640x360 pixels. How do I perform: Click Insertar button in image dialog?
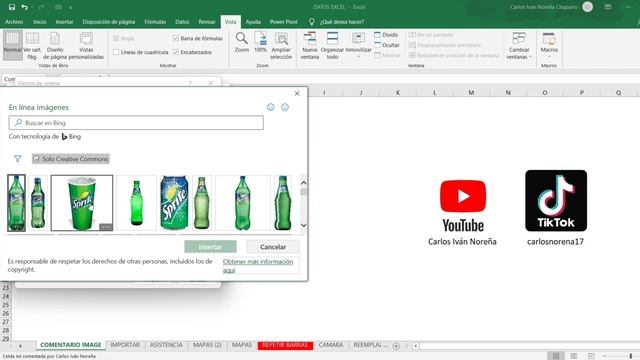coord(210,247)
